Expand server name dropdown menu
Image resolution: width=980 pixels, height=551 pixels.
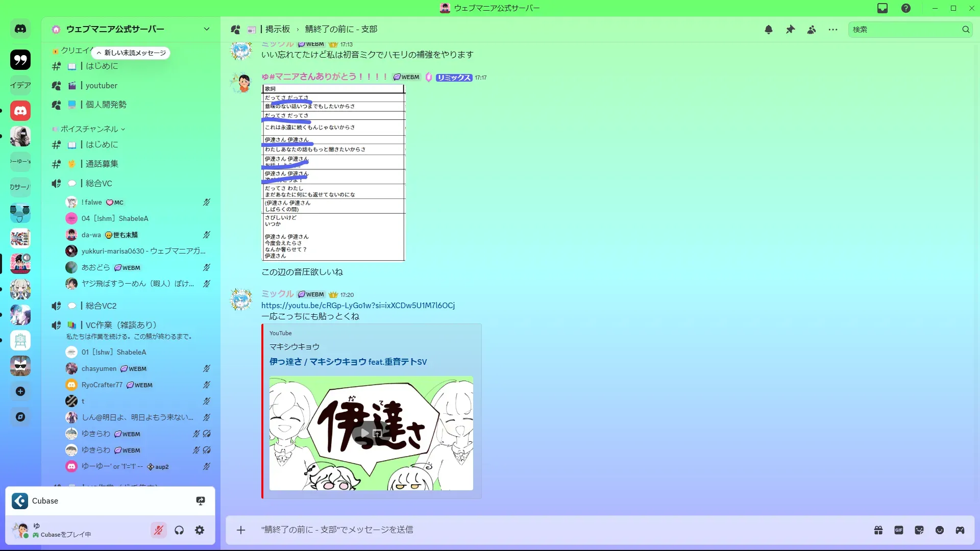(207, 29)
